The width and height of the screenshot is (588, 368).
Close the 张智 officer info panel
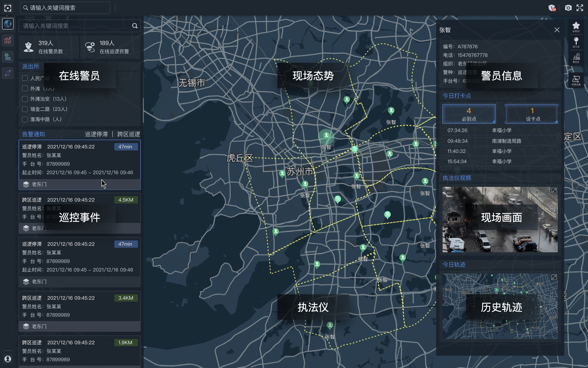click(557, 30)
